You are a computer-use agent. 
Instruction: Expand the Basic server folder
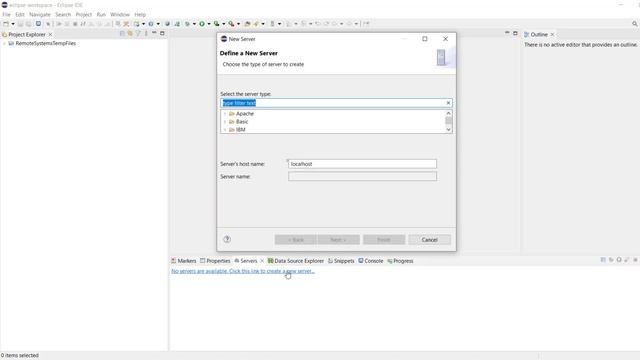225,122
